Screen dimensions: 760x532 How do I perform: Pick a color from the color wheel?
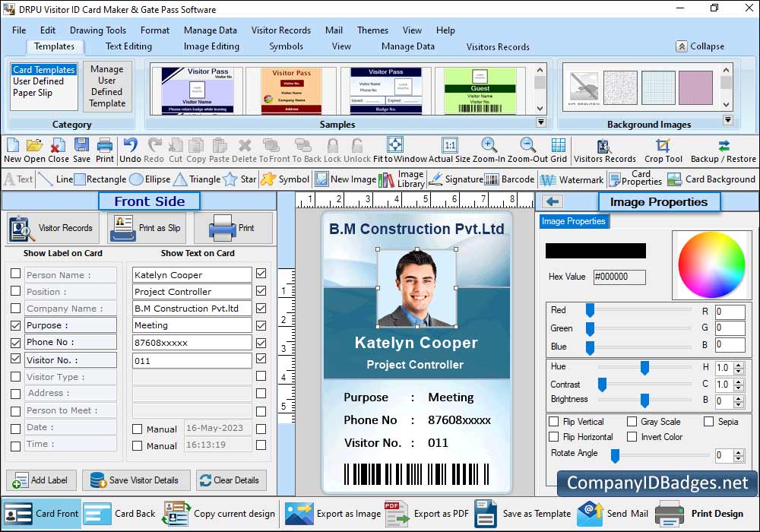(711, 265)
